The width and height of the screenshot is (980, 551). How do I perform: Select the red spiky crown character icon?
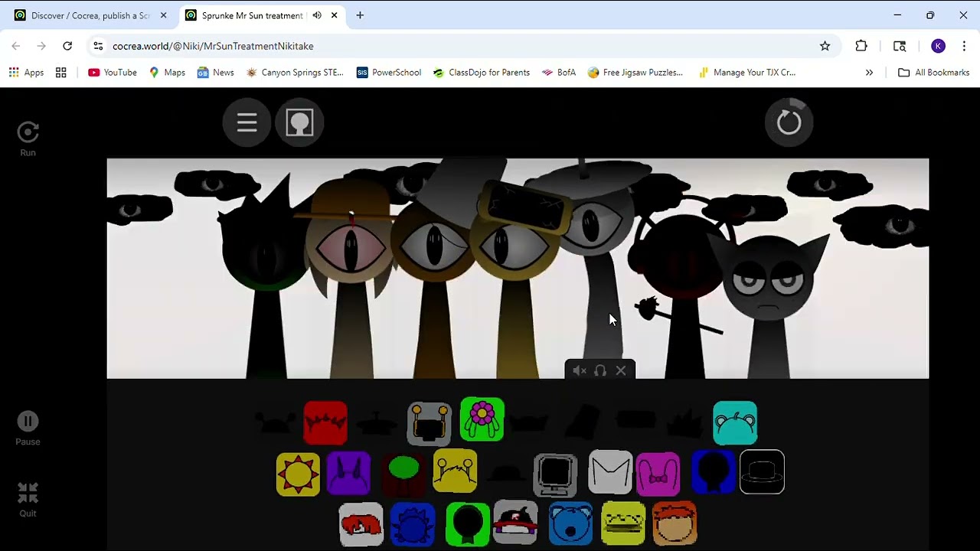(325, 422)
